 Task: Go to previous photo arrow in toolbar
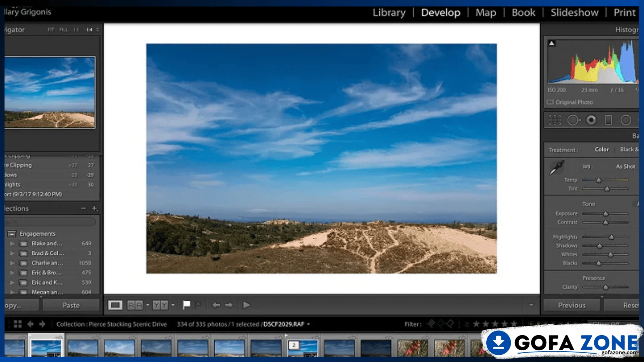pyautogui.click(x=216, y=305)
